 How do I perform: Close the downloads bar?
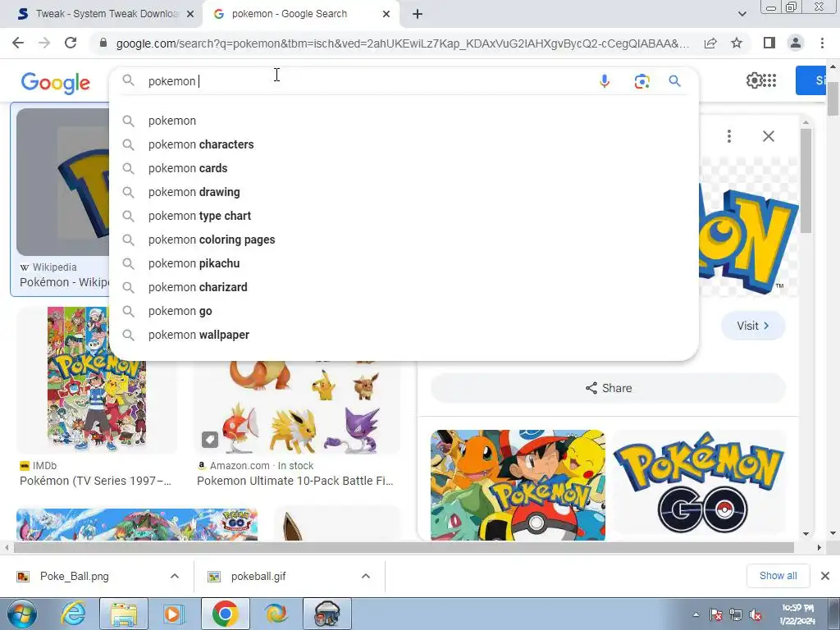coord(825,576)
